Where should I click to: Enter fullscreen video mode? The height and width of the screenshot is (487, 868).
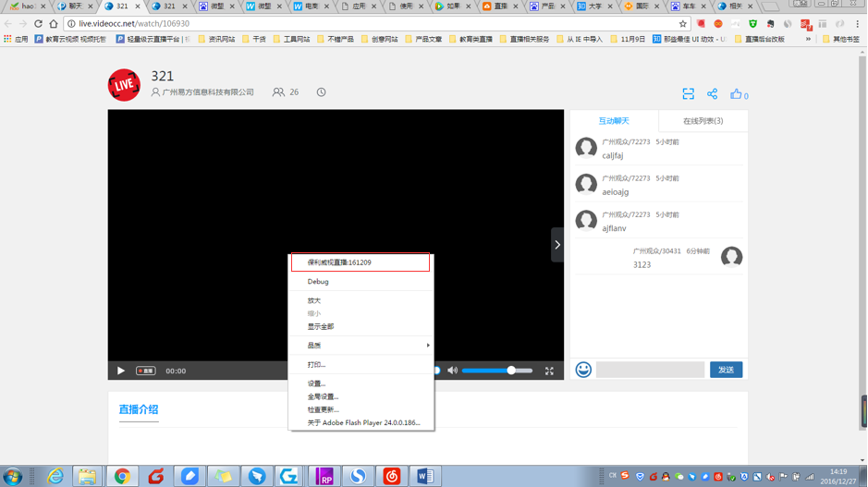(549, 371)
